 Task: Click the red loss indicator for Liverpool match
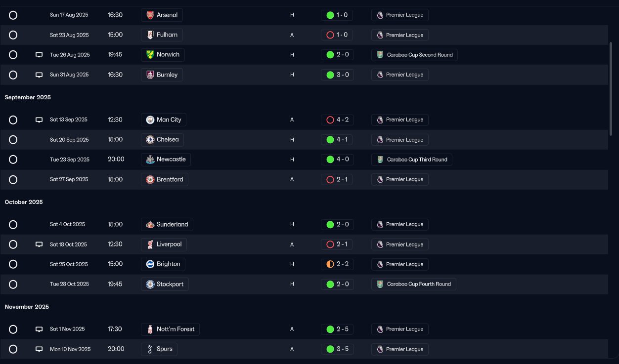point(330,244)
